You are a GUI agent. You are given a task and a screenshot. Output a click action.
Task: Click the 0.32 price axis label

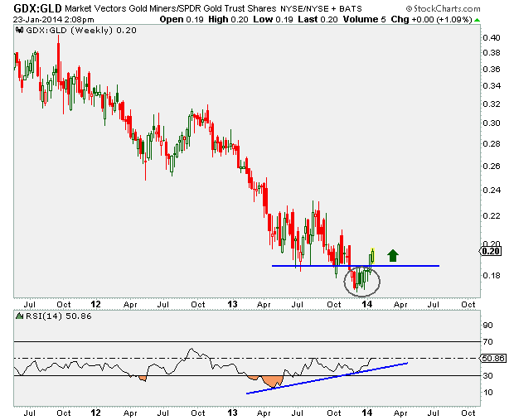(x=492, y=104)
